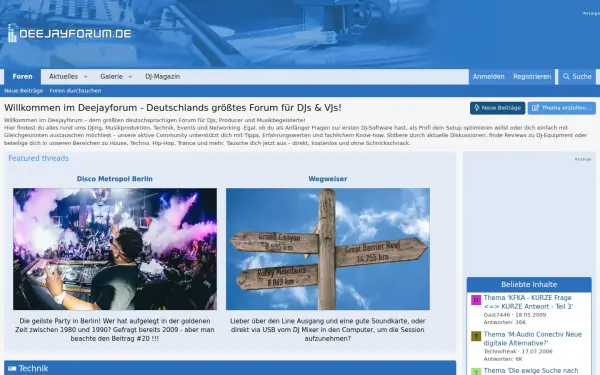Open the 'M-Audio Conectiv Neue digitale Alternative?' thread
Screen dimensions: 600x375
click(533, 339)
